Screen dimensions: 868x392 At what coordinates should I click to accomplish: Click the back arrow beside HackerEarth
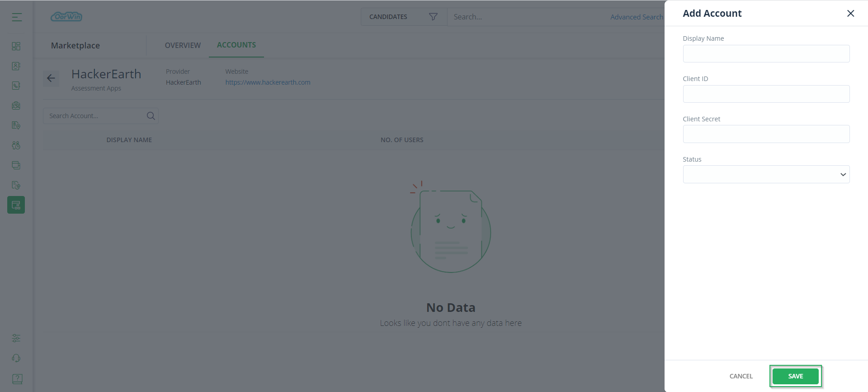click(x=51, y=78)
